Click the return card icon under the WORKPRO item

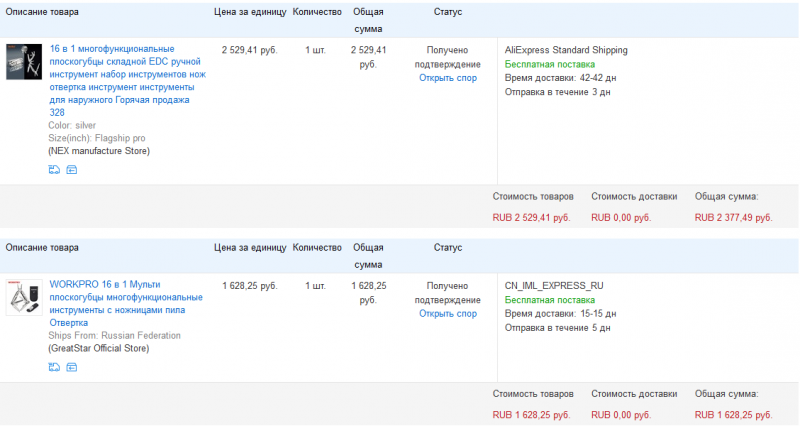tap(71, 367)
